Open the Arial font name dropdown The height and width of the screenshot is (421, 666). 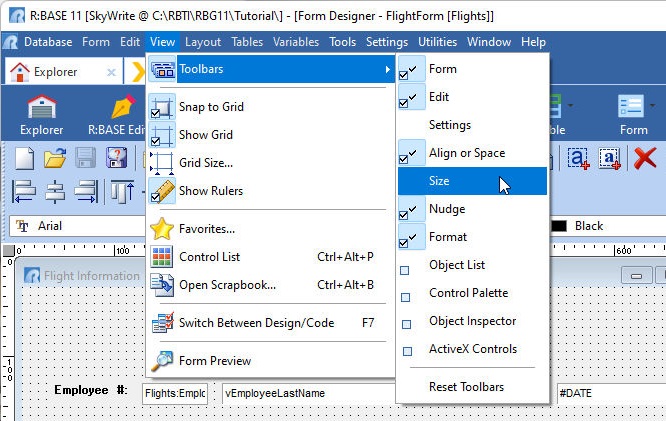coord(77,226)
